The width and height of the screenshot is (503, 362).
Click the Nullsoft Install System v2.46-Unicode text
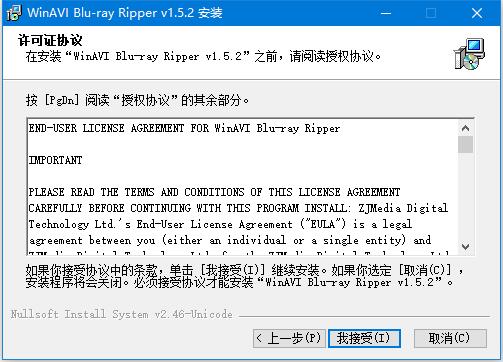(121, 314)
